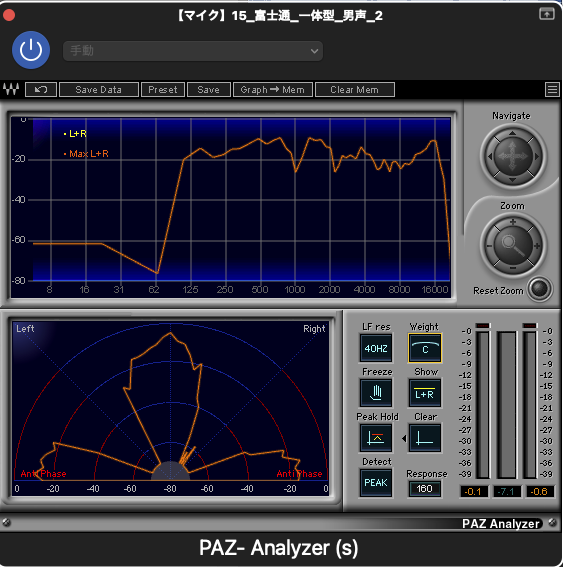Click the right screw beside PAZ Analyzer label
563x567 pixels.
[x=553, y=523]
